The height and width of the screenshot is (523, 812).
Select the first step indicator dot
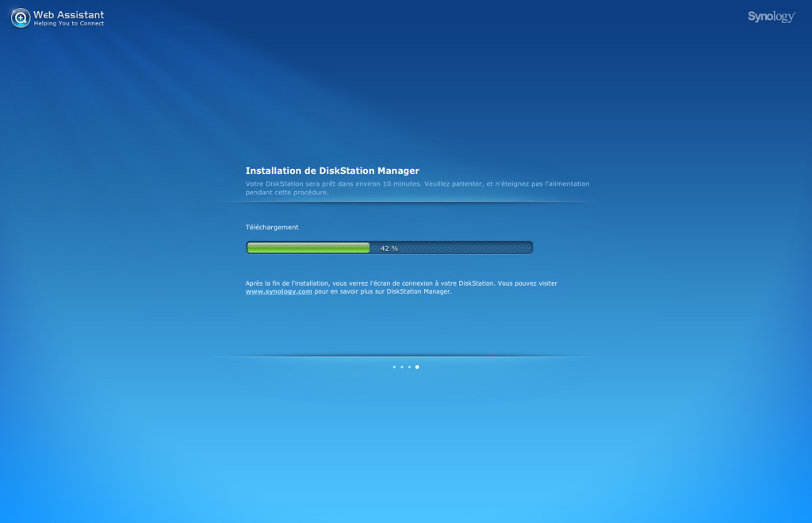pos(394,367)
